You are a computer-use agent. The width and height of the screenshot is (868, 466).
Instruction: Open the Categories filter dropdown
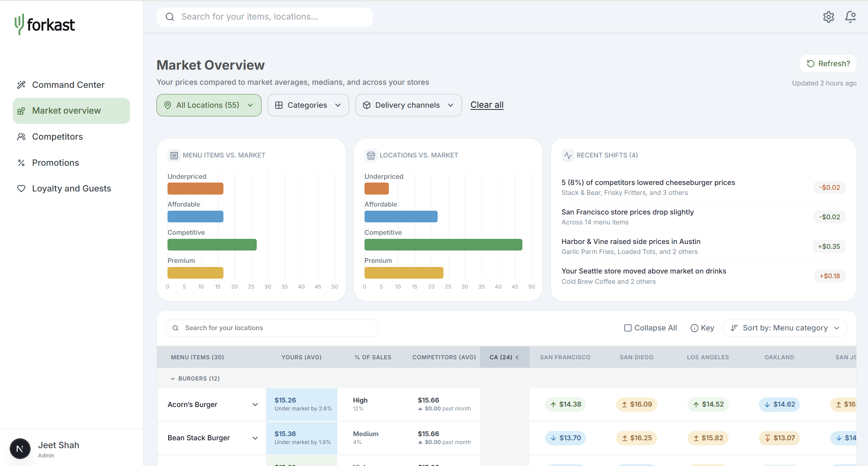(x=308, y=105)
